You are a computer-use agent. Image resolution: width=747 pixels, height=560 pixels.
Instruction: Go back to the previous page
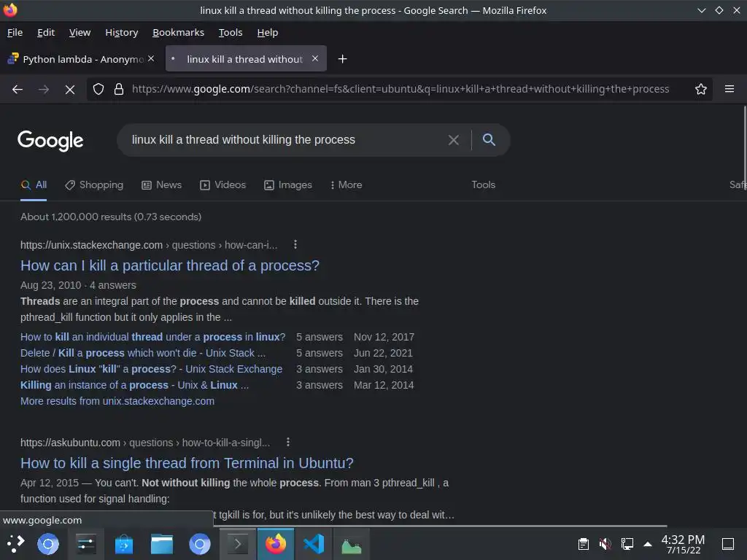(18, 89)
